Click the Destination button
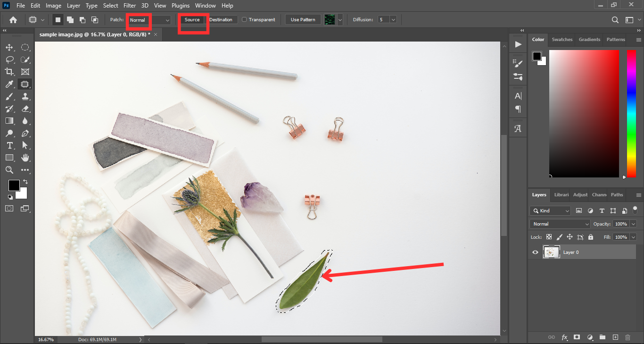Screen dimensions: 644x344 pos(221,20)
